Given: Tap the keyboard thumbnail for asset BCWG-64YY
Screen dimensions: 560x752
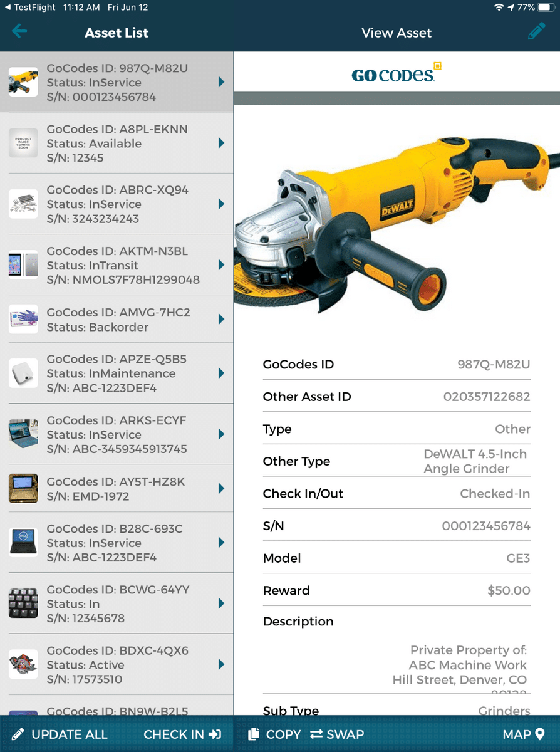Looking at the screenshot, I should point(23,603).
